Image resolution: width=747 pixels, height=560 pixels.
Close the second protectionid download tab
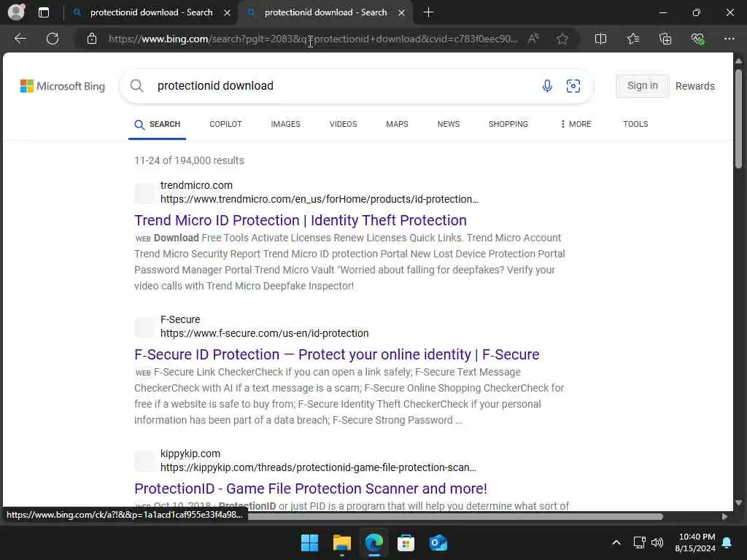[x=402, y=13]
